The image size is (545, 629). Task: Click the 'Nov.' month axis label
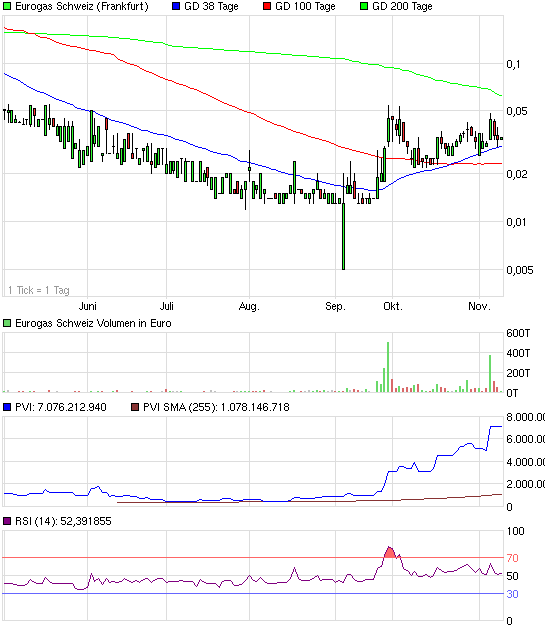point(479,306)
